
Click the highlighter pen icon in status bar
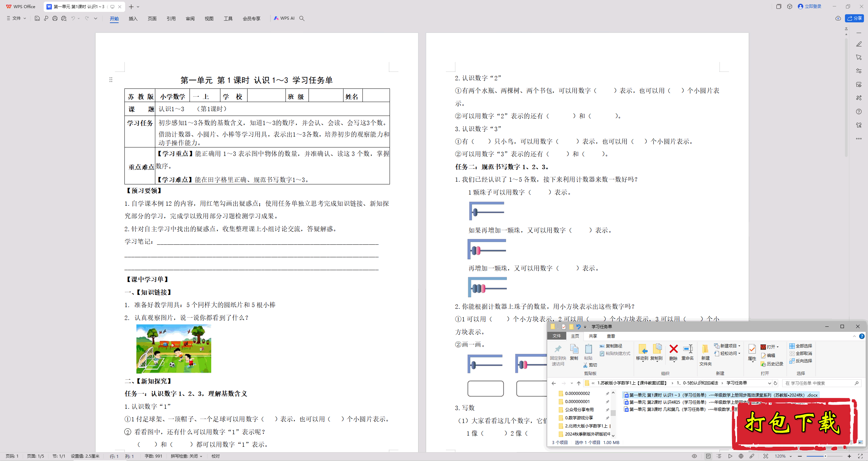point(752,456)
